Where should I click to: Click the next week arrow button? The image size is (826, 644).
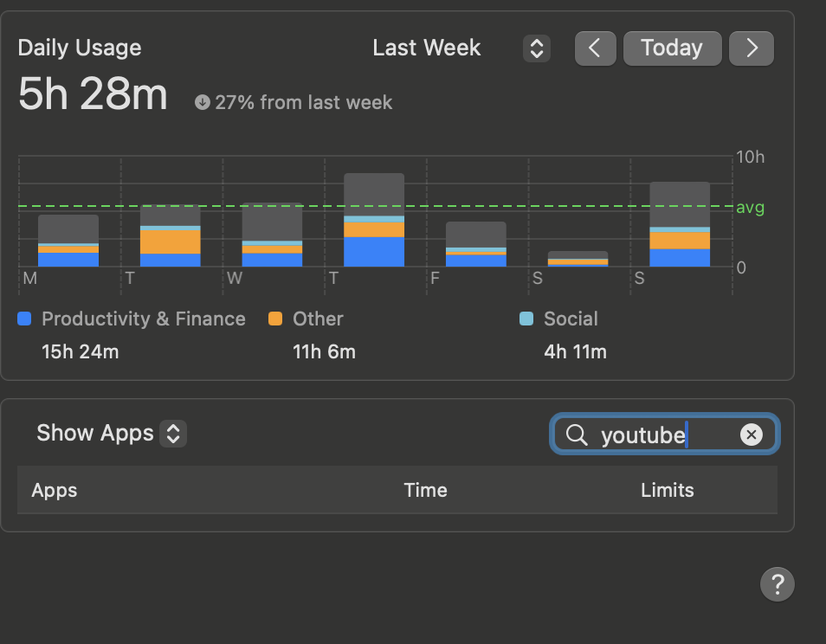[x=751, y=48]
